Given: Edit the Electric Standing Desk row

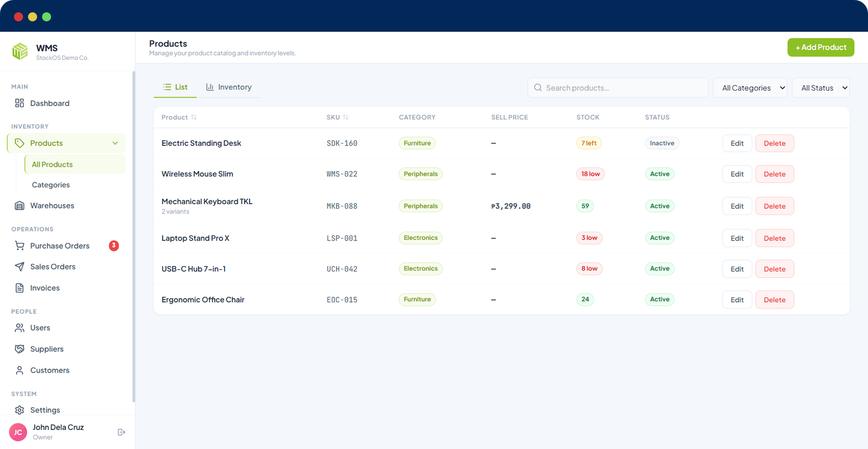Looking at the screenshot, I should tap(737, 143).
